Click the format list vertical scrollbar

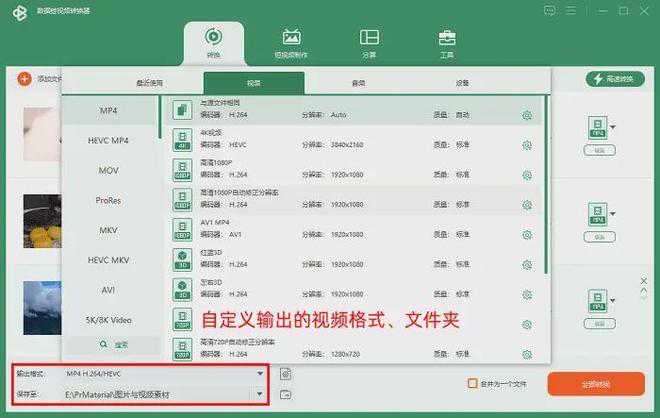160,117
